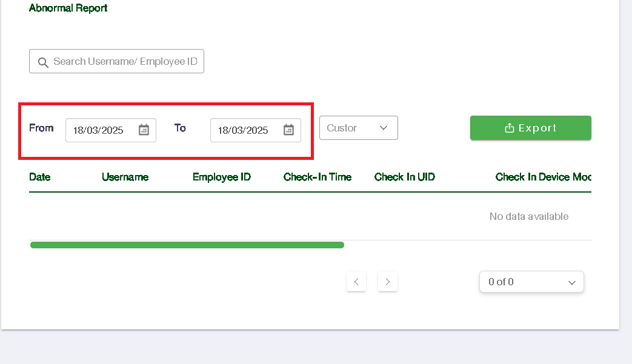The image size is (632, 364).
Task: Open the From date calendar picker icon
Action: (144, 130)
